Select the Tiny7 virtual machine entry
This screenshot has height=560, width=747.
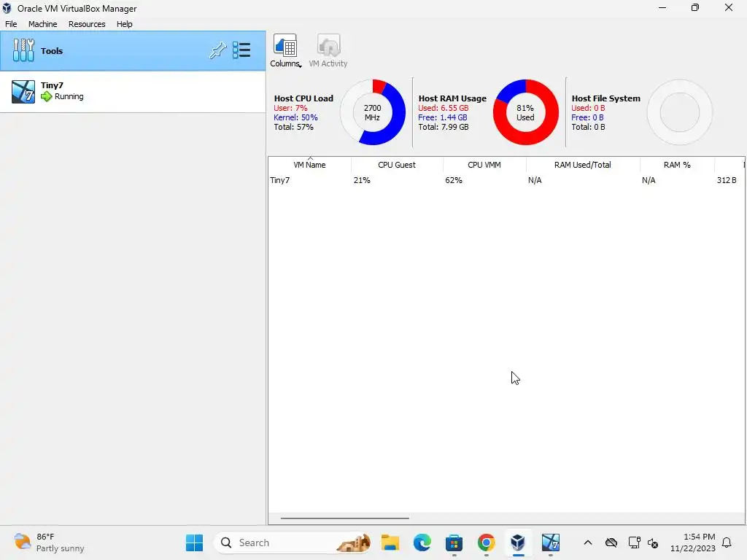[133, 92]
